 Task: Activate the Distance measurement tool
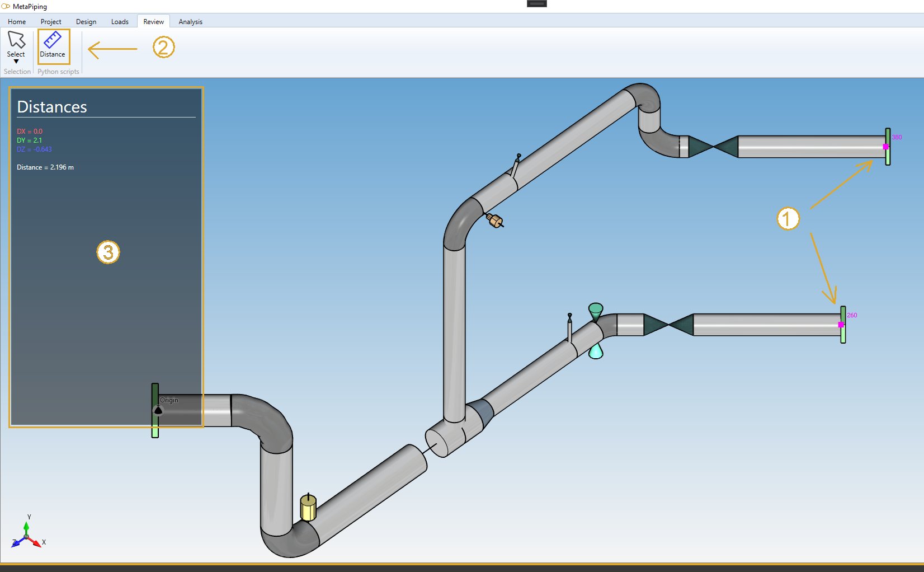pos(53,46)
